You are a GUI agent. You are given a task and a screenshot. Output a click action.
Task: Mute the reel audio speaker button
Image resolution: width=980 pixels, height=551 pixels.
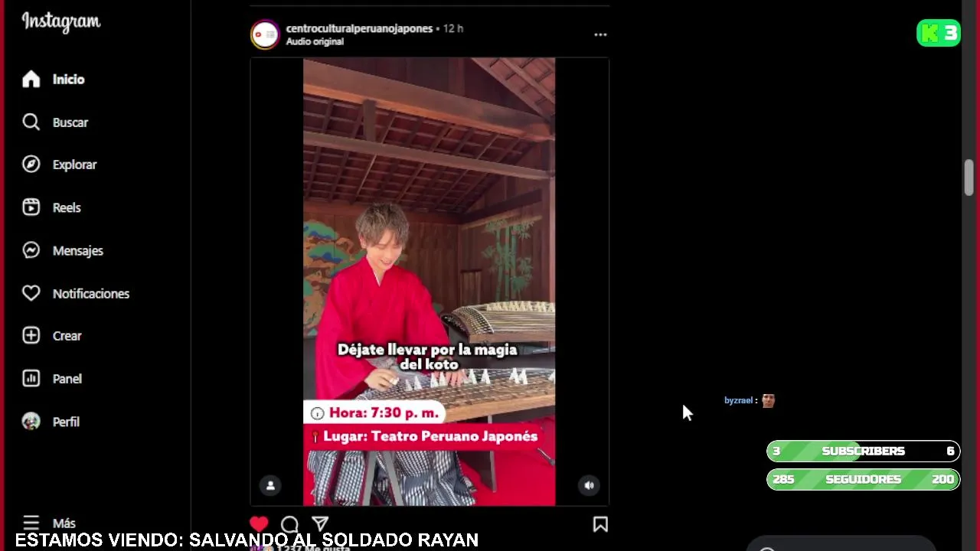[589, 485]
